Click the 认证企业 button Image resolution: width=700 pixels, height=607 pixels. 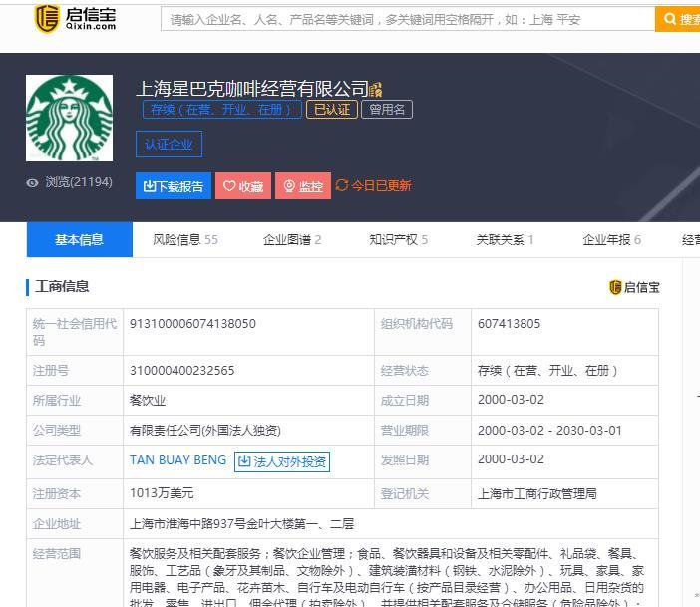click(169, 144)
